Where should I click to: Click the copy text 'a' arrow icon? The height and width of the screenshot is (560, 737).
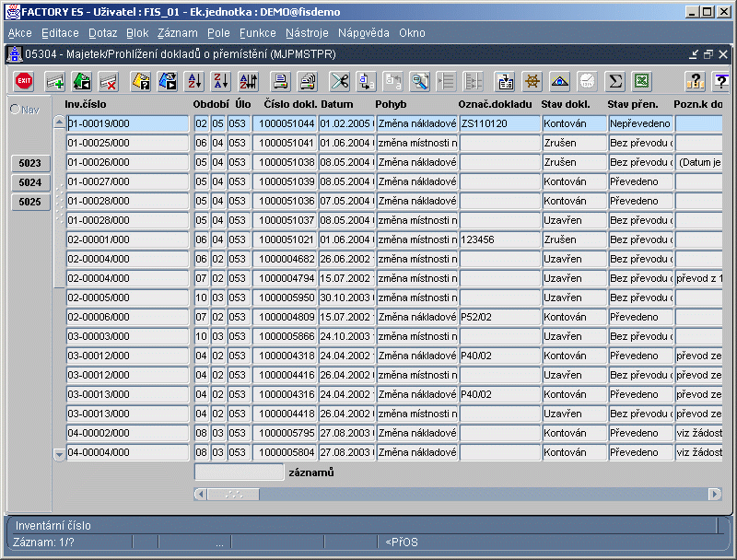pos(366,81)
